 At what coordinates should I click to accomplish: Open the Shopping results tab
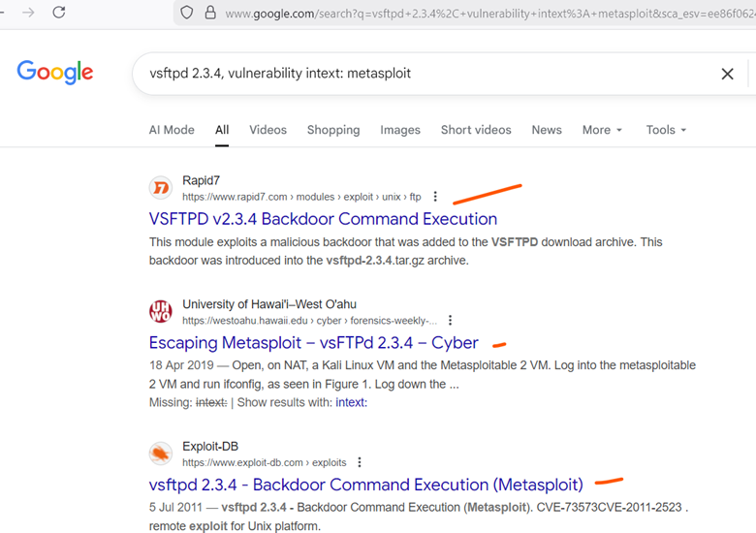333,130
